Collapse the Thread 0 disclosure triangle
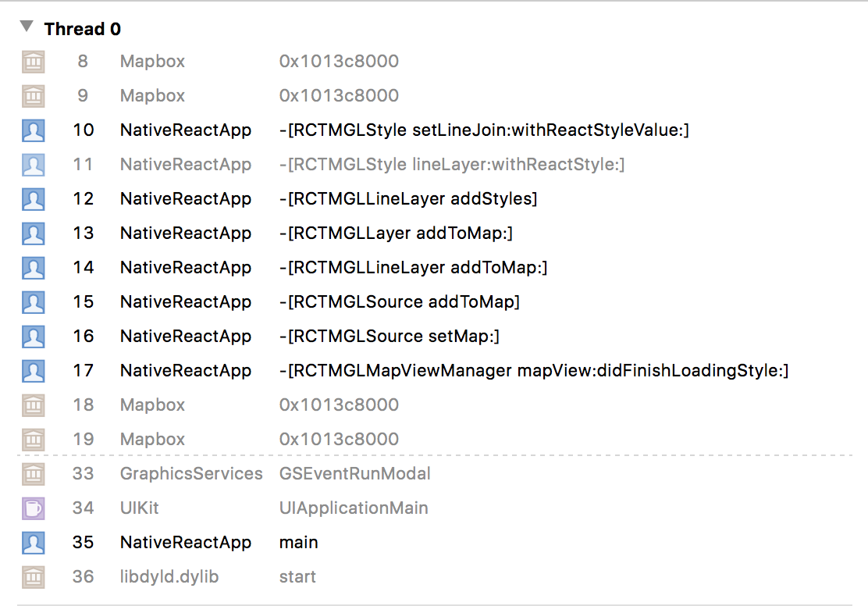 26,25
